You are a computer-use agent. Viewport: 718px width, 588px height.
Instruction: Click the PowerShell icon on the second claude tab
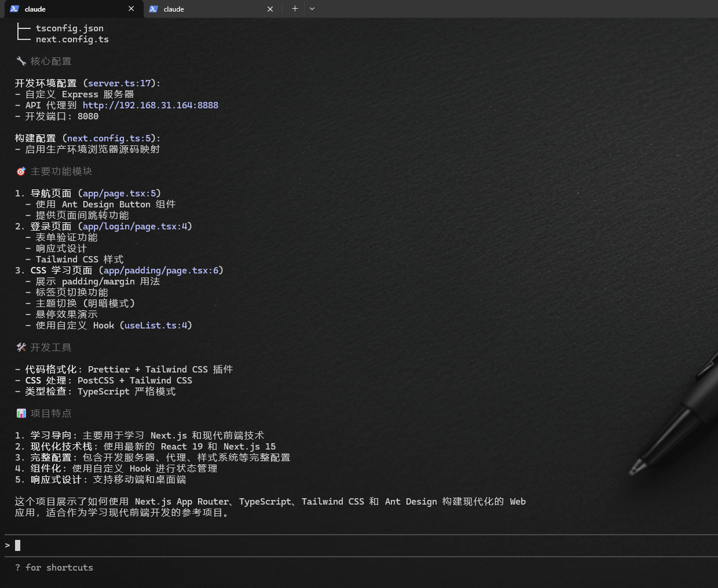pos(153,9)
